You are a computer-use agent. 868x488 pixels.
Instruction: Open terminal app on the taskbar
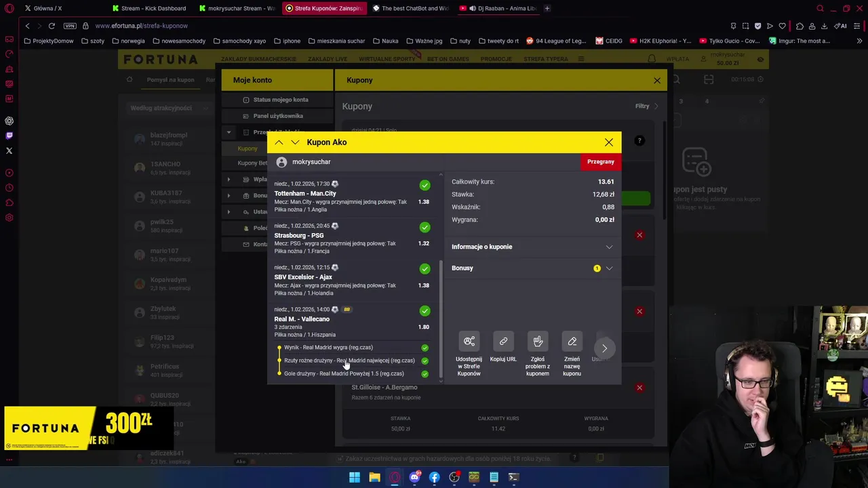(514, 477)
